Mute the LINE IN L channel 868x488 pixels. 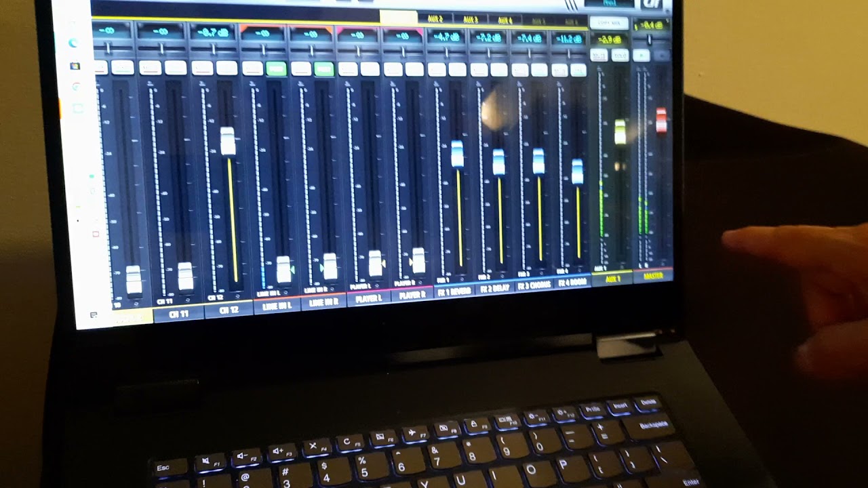coord(252,68)
